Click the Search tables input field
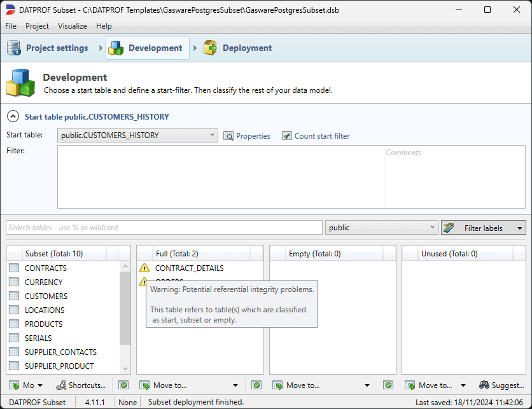Image resolution: width=532 pixels, height=409 pixels. coord(164,228)
